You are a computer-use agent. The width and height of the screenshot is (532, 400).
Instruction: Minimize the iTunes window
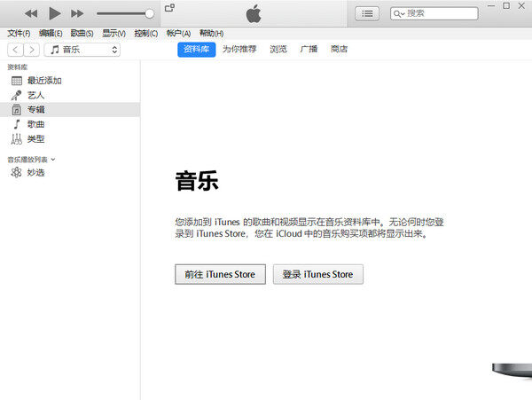[x=491, y=6]
